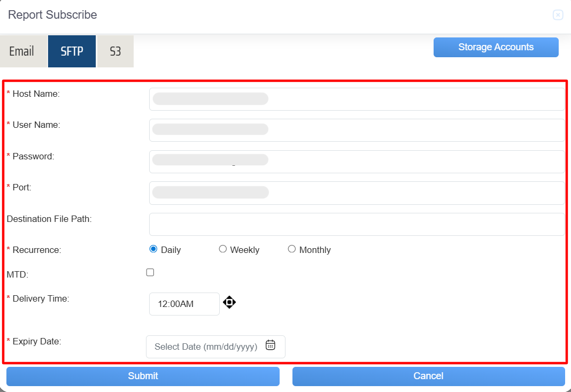Select the SFTP tab

72,51
